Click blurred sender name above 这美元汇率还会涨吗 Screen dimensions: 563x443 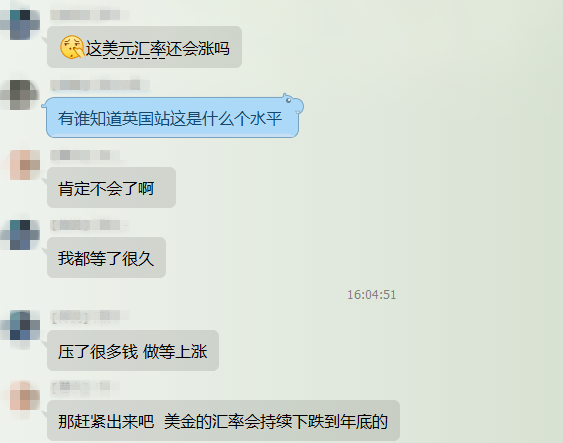pyautogui.click(x=89, y=15)
